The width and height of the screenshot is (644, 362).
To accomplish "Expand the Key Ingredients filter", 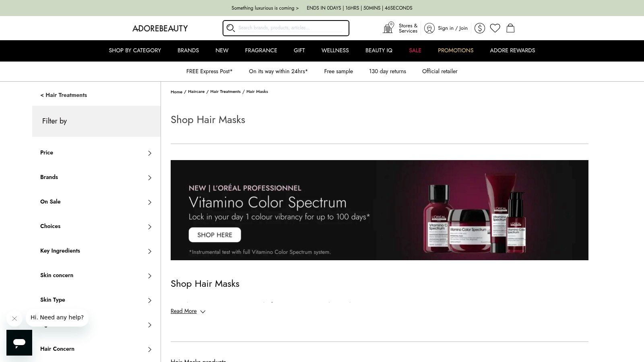I will click(x=96, y=251).
